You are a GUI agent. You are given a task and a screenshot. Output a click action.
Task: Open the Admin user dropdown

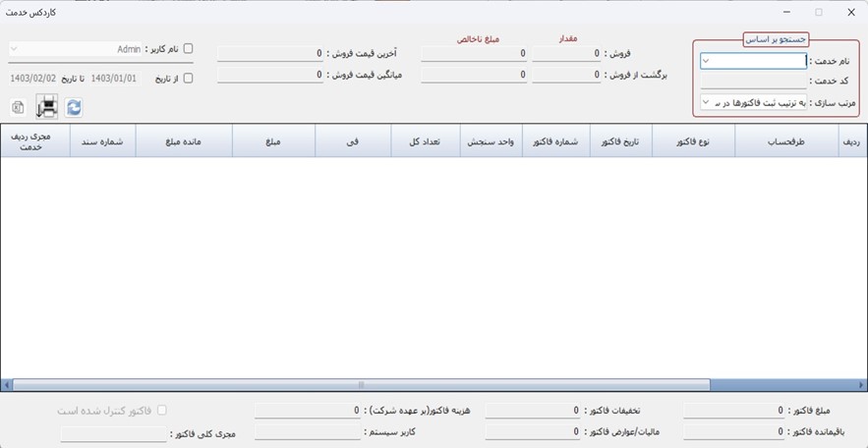15,48
